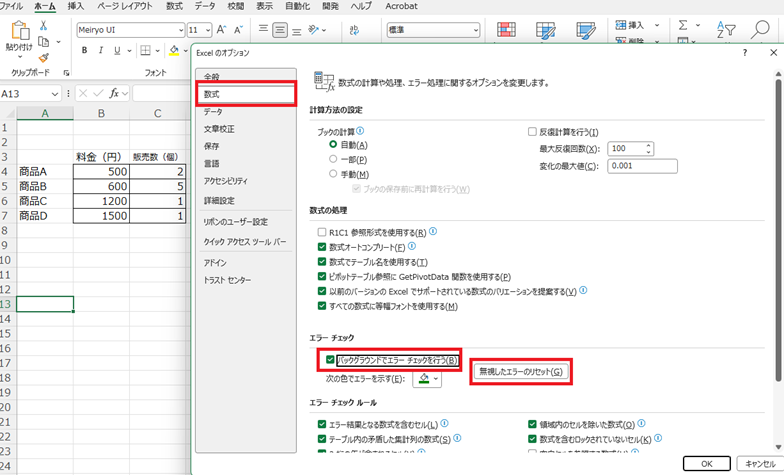The height and width of the screenshot is (475, 784).
Task: Click the reset ignored errors button
Action: [x=520, y=372]
